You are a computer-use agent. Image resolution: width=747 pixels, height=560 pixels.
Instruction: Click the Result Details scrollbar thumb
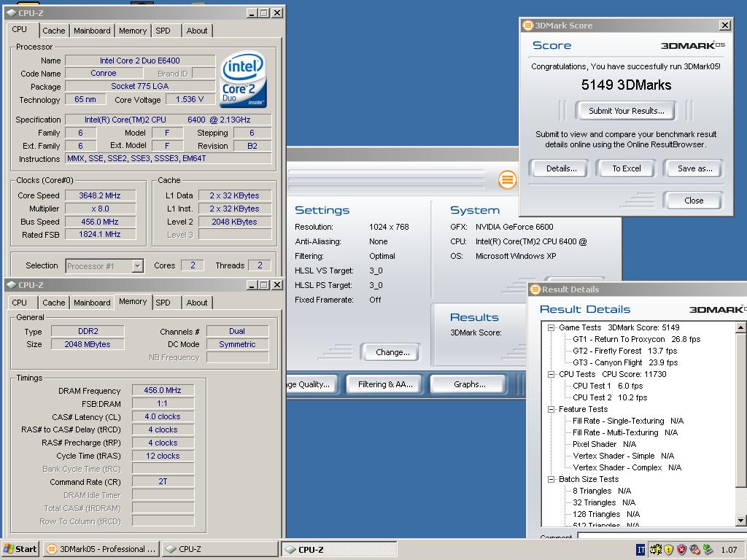[x=741, y=410]
